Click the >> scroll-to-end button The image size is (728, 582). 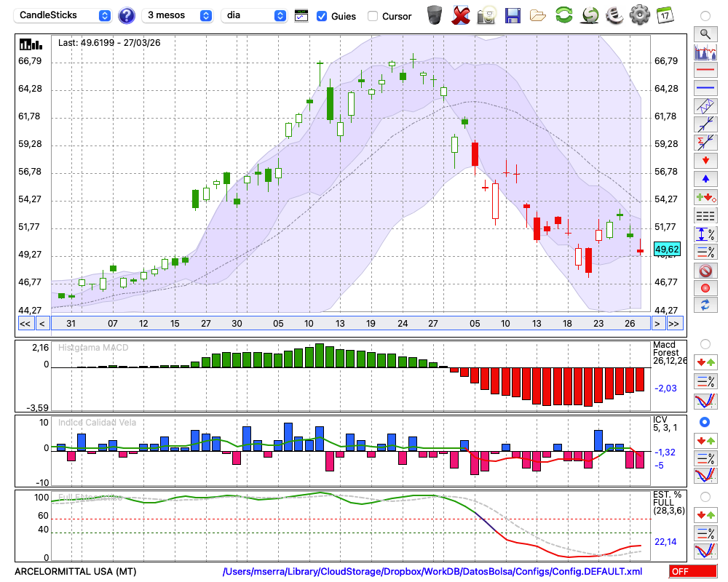tap(675, 323)
